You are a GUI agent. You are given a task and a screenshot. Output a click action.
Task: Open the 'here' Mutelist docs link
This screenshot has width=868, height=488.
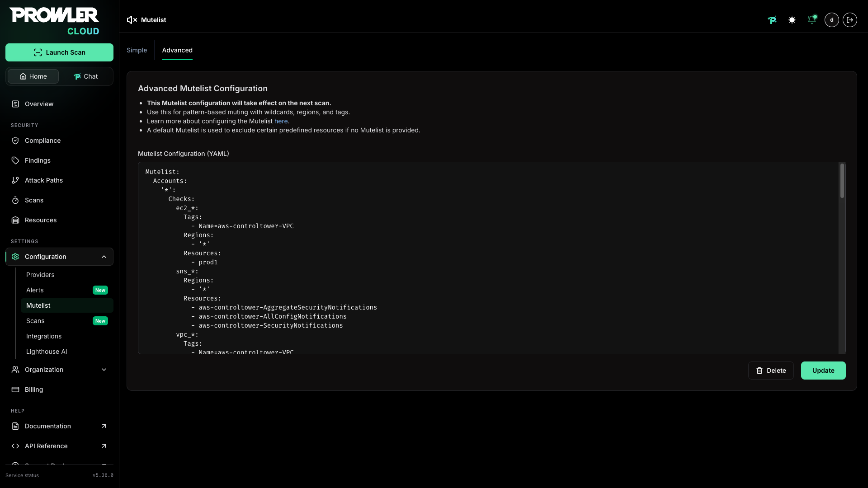tap(281, 121)
